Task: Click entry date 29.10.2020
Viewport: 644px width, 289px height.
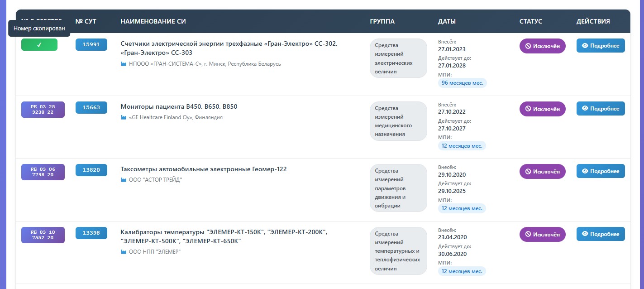Action: [452, 174]
